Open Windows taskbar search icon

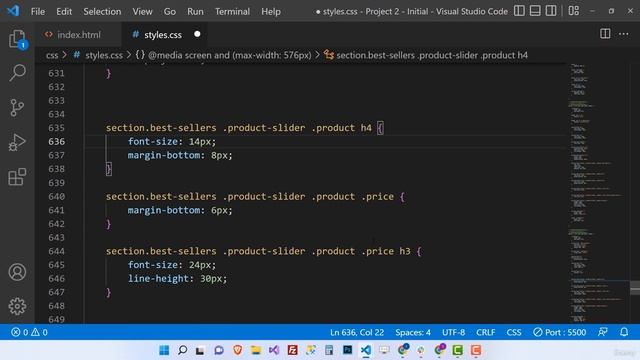pyautogui.click(x=182, y=350)
